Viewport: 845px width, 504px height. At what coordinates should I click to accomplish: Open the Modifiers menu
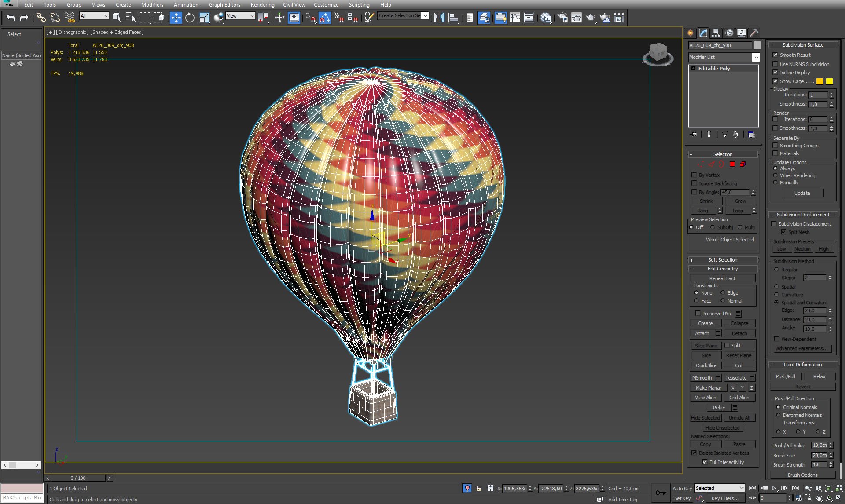pyautogui.click(x=152, y=4)
